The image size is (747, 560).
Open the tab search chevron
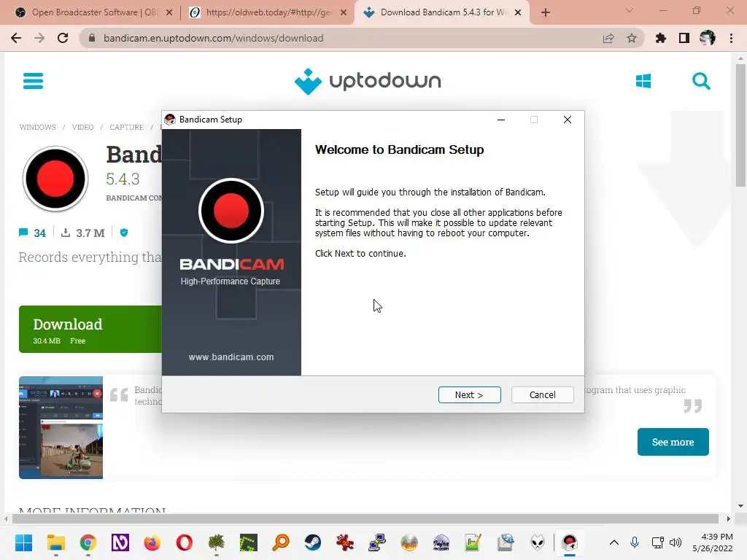pyautogui.click(x=630, y=10)
